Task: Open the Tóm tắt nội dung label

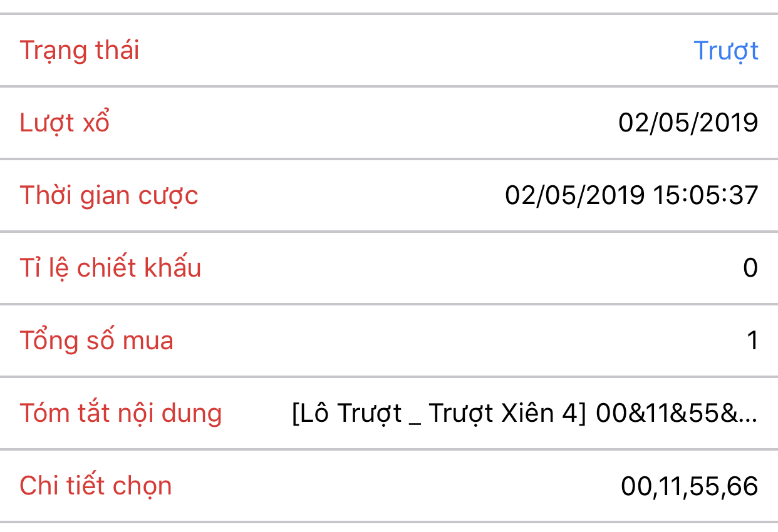Action: [121, 413]
